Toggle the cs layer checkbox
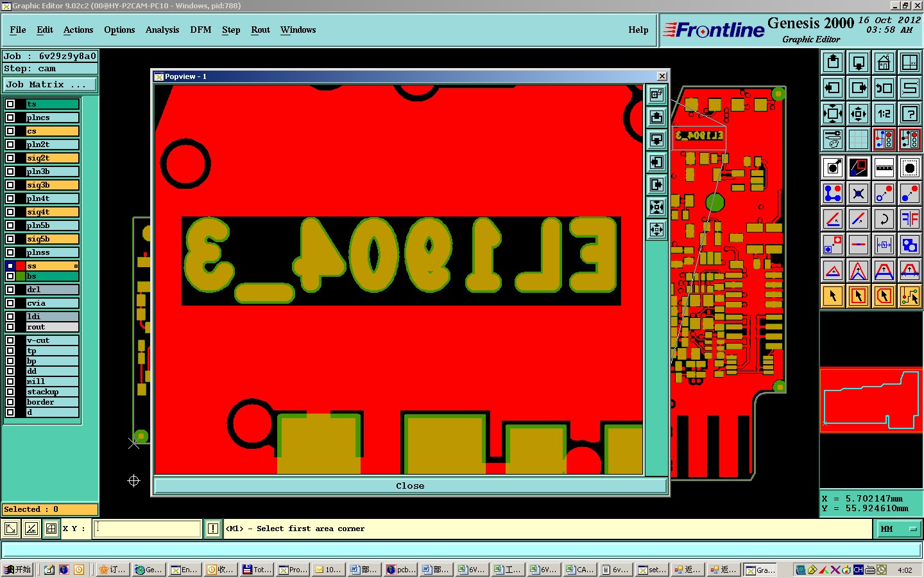The image size is (924, 578). pos(10,131)
